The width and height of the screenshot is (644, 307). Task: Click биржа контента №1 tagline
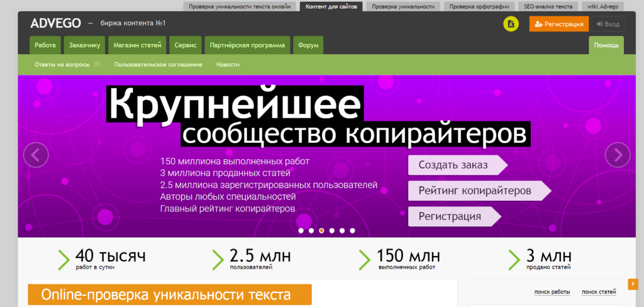coord(133,23)
